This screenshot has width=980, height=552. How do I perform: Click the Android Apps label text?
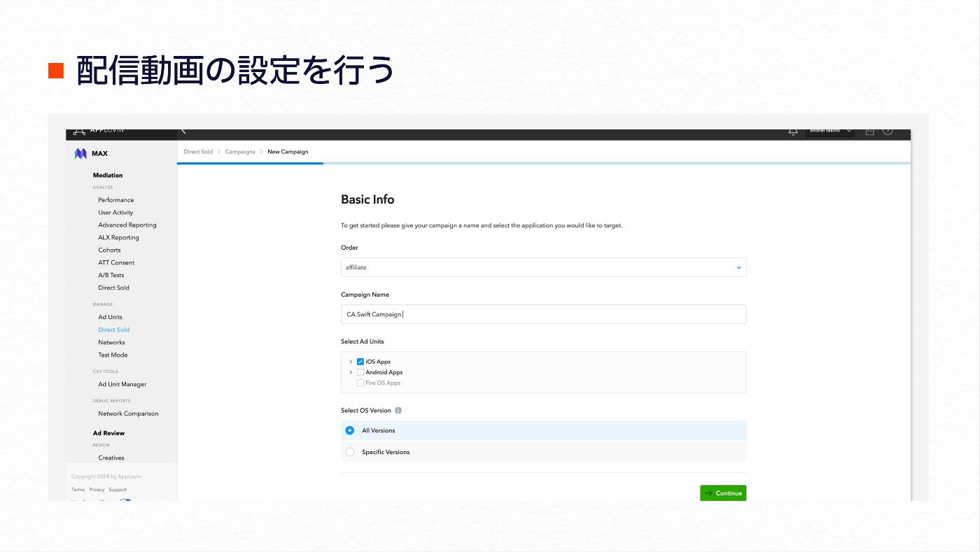click(384, 372)
